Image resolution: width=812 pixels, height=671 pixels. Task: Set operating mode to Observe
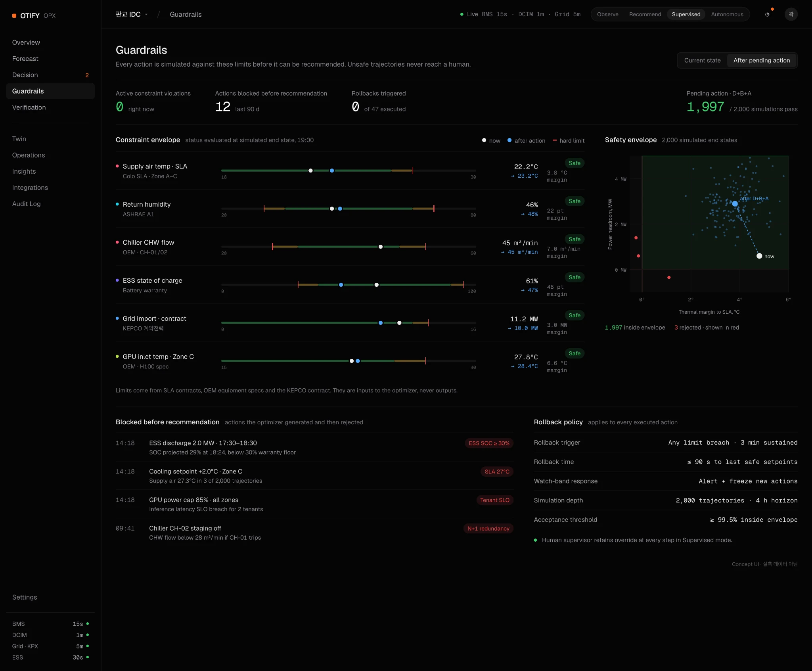[607, 14]
